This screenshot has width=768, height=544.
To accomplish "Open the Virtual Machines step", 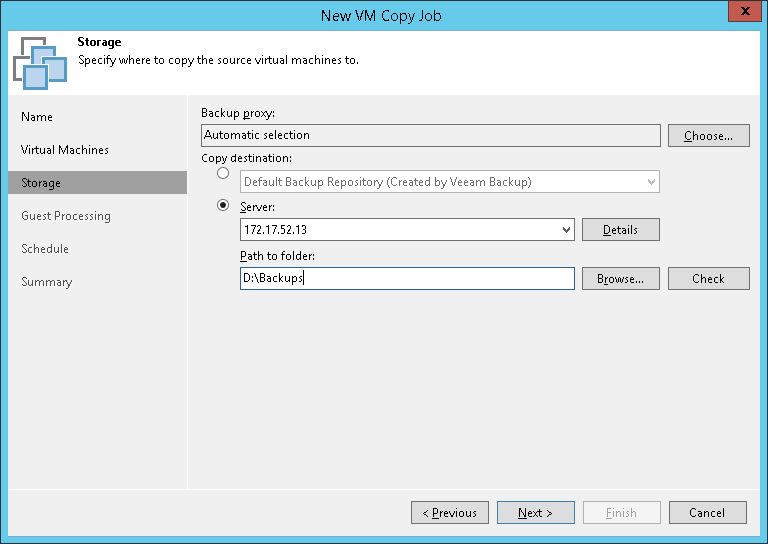I will (65, 150).
